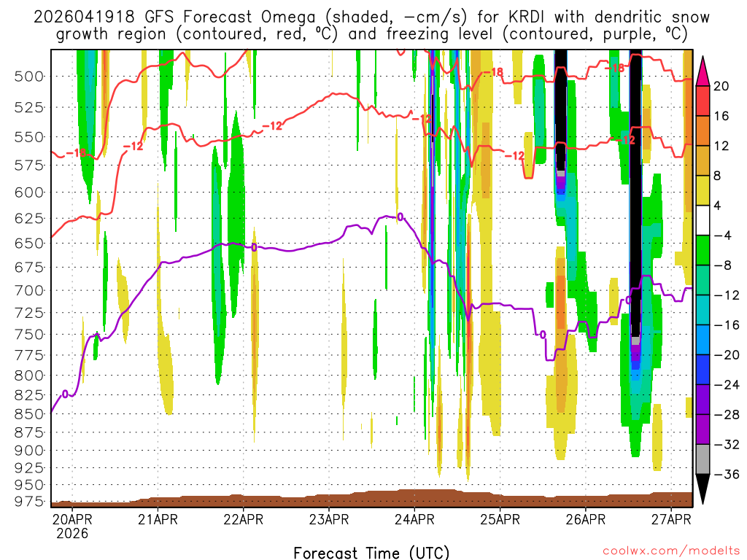Click the chart title line with GFS Forecast Omega
Screen dimensions: 747x560
371,17
